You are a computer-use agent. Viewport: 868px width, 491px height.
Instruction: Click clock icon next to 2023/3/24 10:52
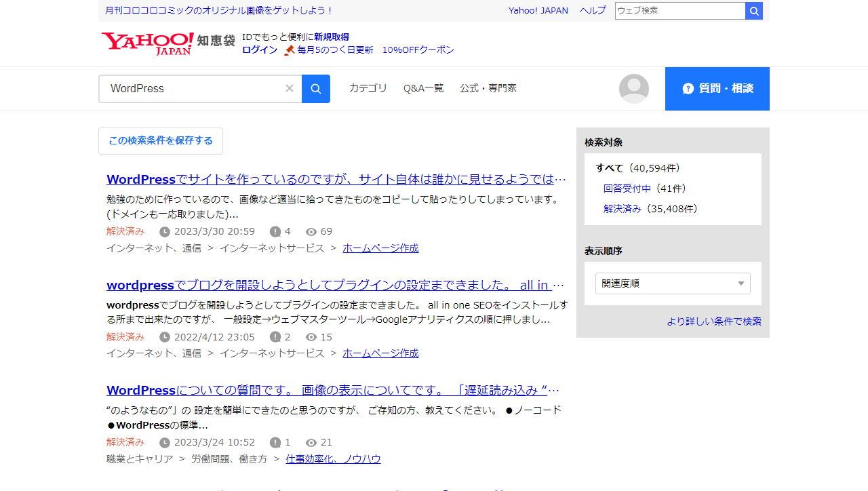point(165,443)
